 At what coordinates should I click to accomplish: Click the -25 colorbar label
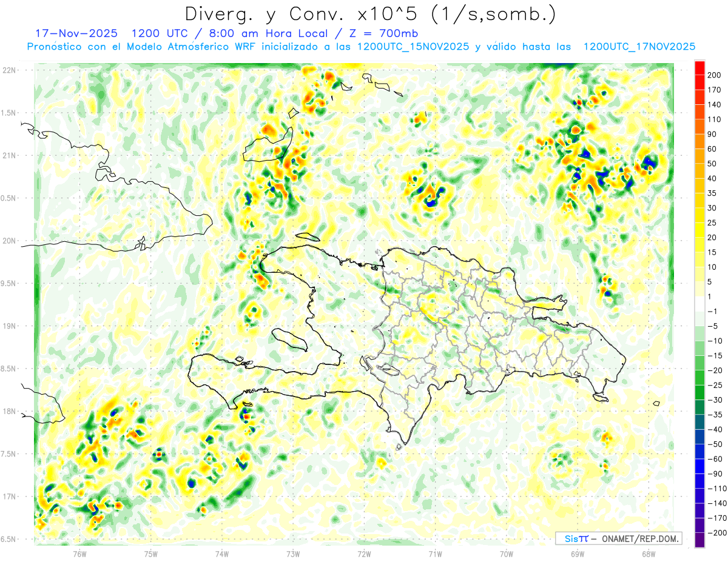[x=715, y=385]
